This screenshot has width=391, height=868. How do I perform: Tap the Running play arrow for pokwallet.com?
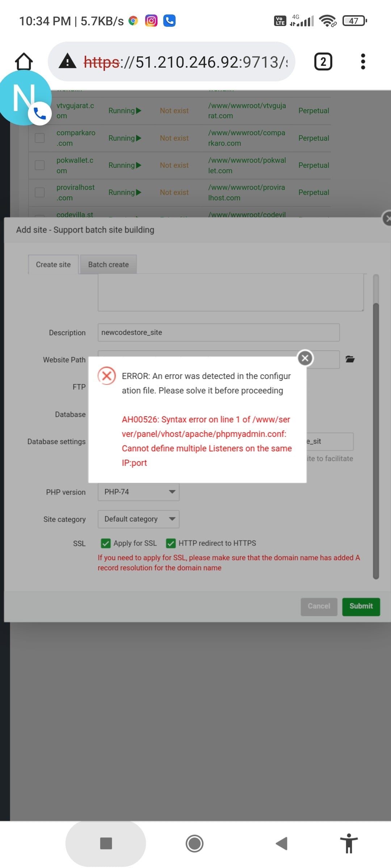click(139, 165)
